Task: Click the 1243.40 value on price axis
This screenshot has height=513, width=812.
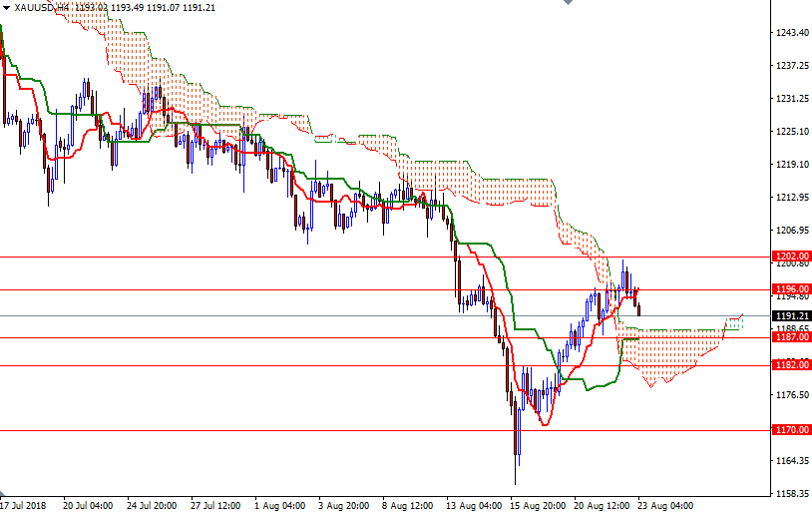Action: tap(792, 33)
